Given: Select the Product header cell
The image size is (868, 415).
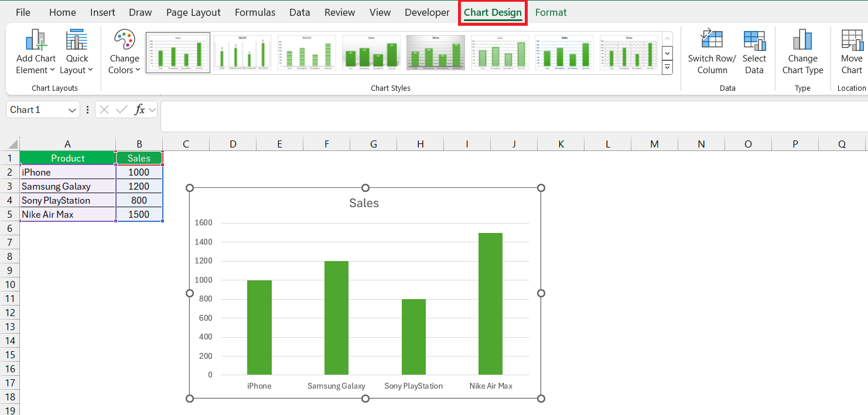Looking at the screenshot, I should [67, 158].
